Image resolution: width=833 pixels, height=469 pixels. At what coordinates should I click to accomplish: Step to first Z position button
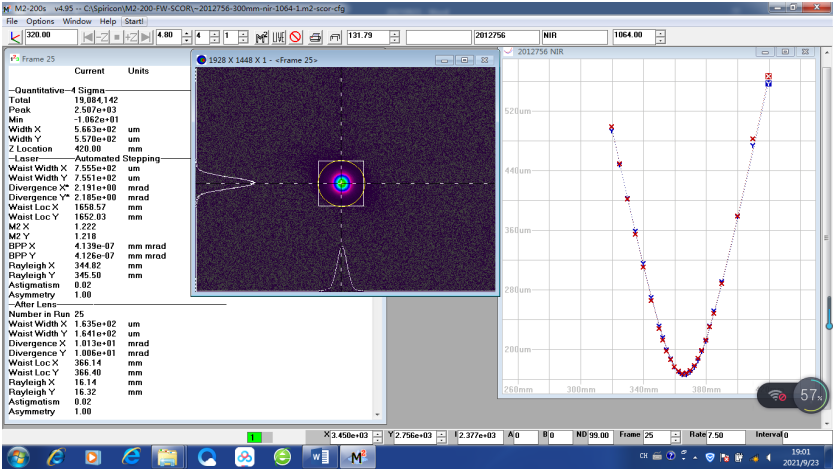(88, 37)
